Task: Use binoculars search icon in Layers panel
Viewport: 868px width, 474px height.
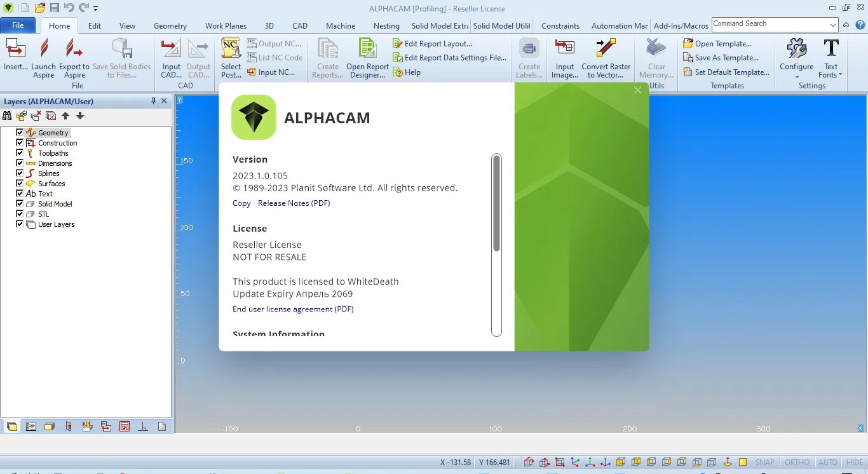Action: tap(7, 116)
